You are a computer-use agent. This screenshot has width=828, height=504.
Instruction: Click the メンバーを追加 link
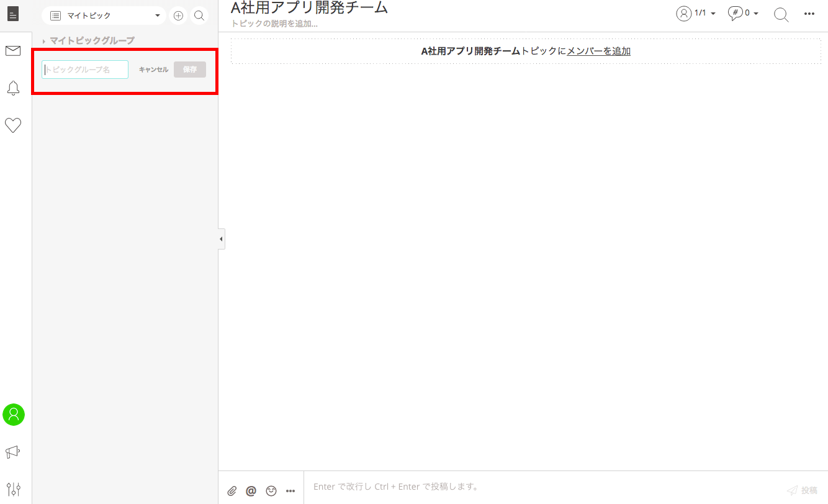tap(598, 51)
